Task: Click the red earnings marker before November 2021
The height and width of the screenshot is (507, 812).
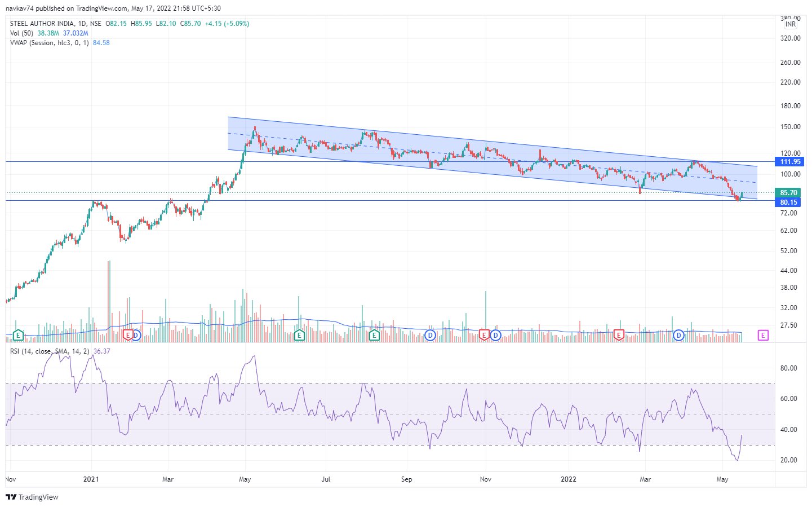Action: 483,335
